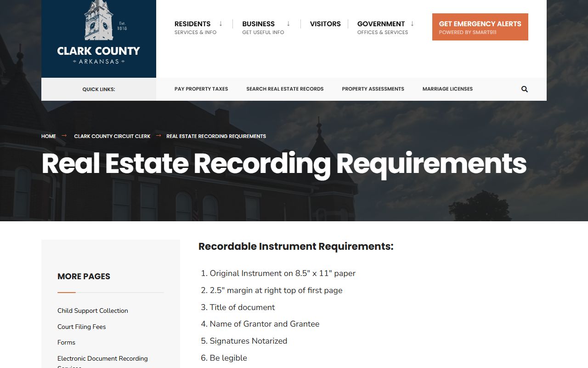Open the Court Filing Fees page

82,327
